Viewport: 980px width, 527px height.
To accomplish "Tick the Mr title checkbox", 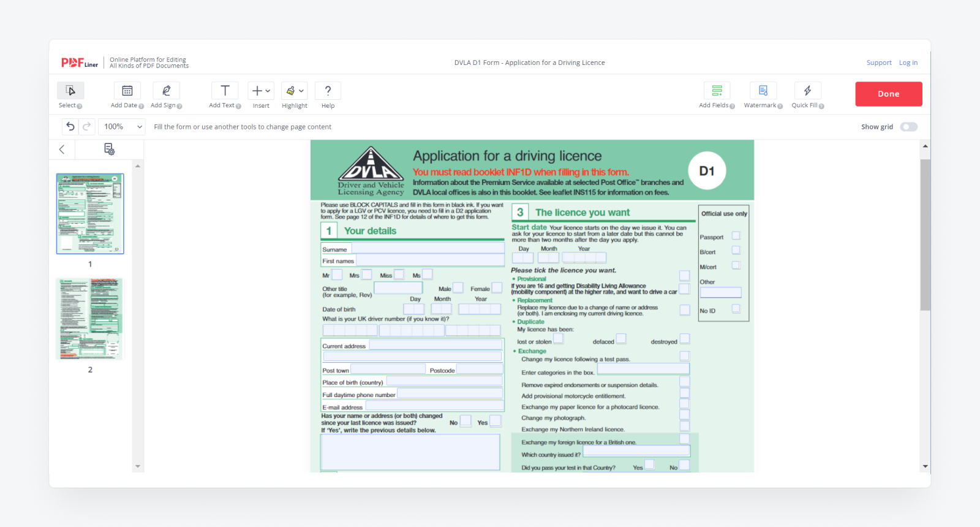I will coord(337,275).
